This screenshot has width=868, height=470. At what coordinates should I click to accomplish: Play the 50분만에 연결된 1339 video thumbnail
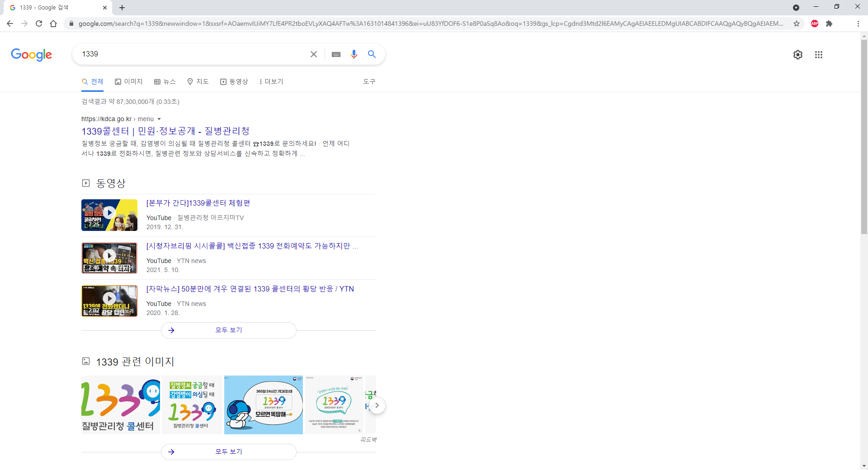pos(109,301)
